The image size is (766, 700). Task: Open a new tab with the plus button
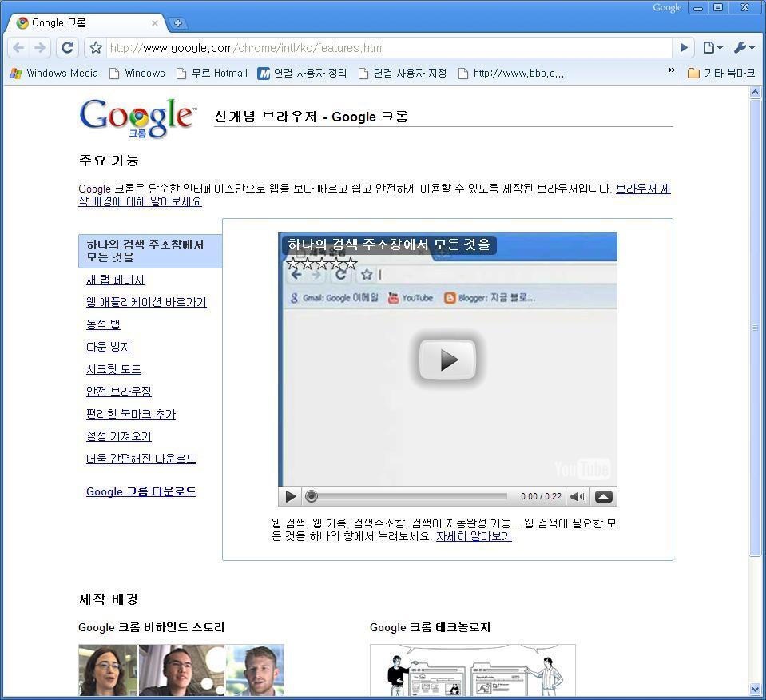178,23
